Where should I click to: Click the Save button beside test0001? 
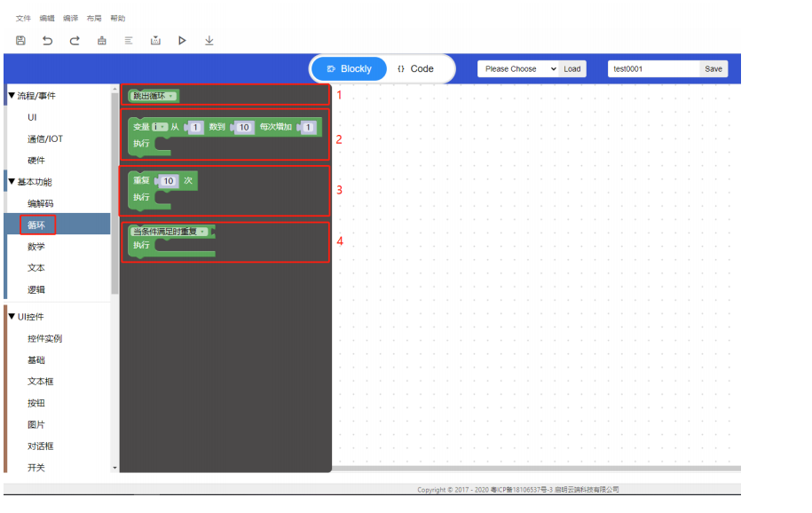pyautogui.click(x=713, y=69)
